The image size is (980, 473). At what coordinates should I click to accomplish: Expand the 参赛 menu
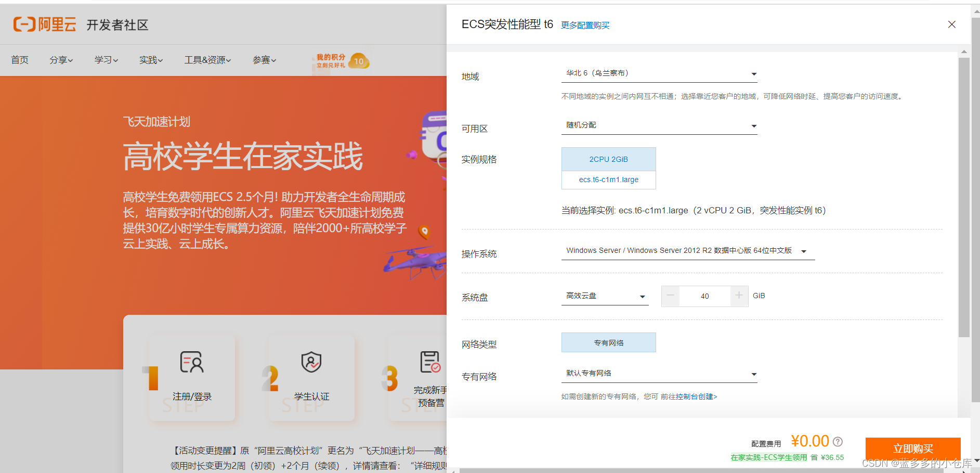pos(264,60)
